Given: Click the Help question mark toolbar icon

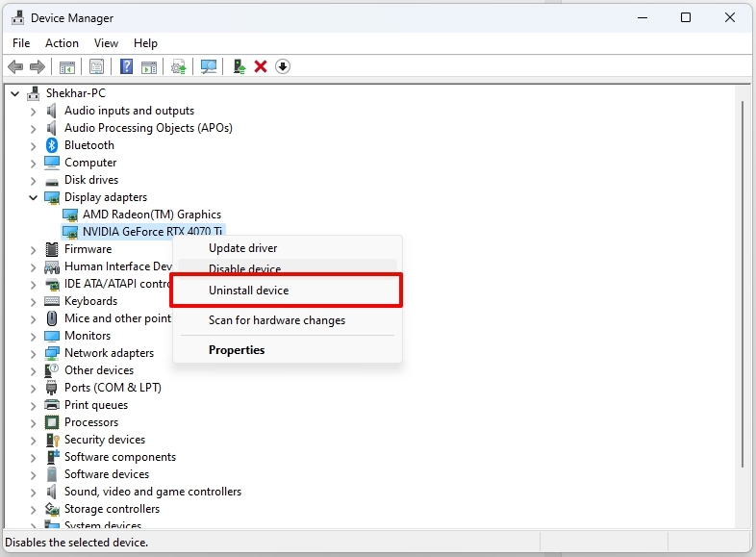Looking at the screenshot, I should click(126, 66).
